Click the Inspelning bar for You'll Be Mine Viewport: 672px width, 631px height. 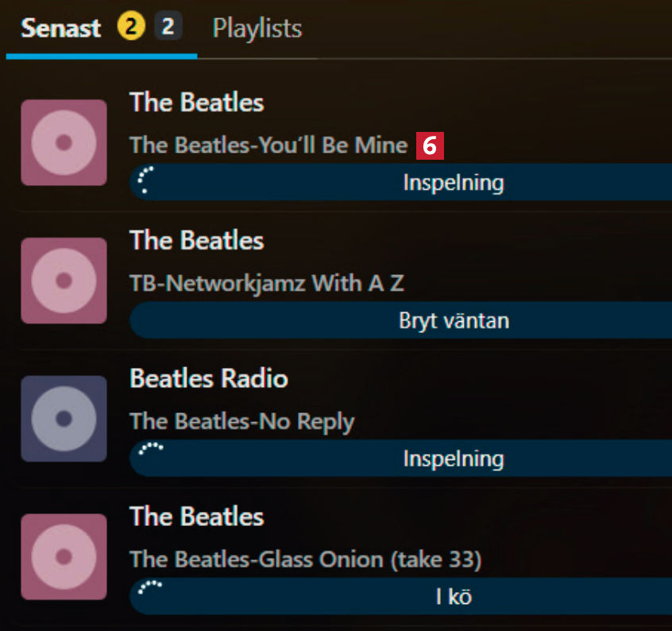coord(453,183)
